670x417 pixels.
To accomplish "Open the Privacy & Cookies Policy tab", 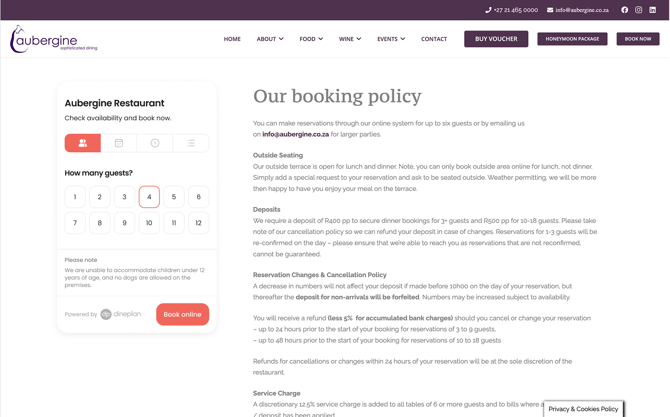I will coord(583,409).
